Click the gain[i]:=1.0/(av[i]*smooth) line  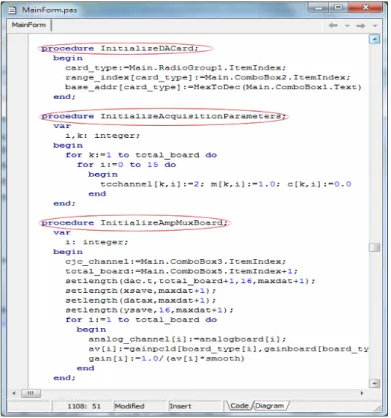coord(166,359)
